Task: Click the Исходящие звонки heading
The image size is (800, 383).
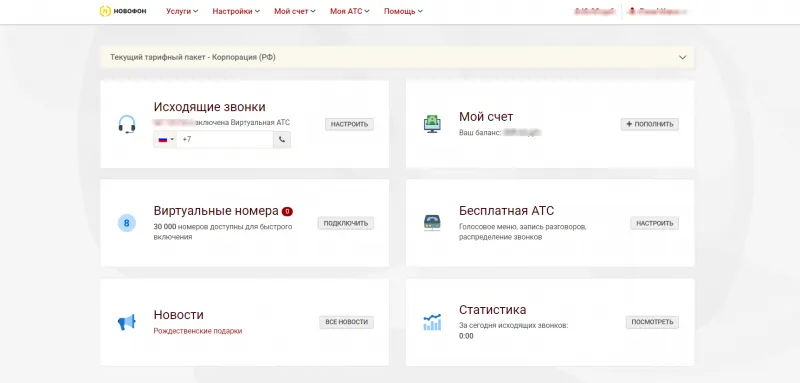Action: click(x=210, y=107)
